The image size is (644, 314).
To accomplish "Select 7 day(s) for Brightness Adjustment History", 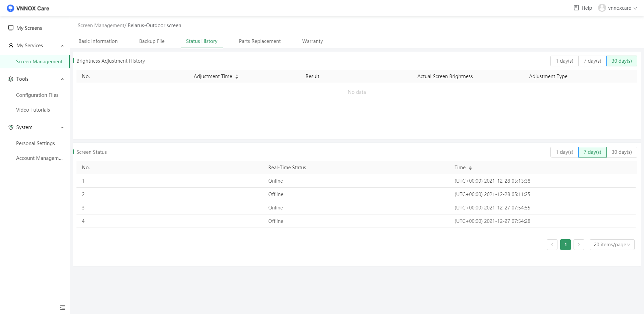I will pos(592,61).
